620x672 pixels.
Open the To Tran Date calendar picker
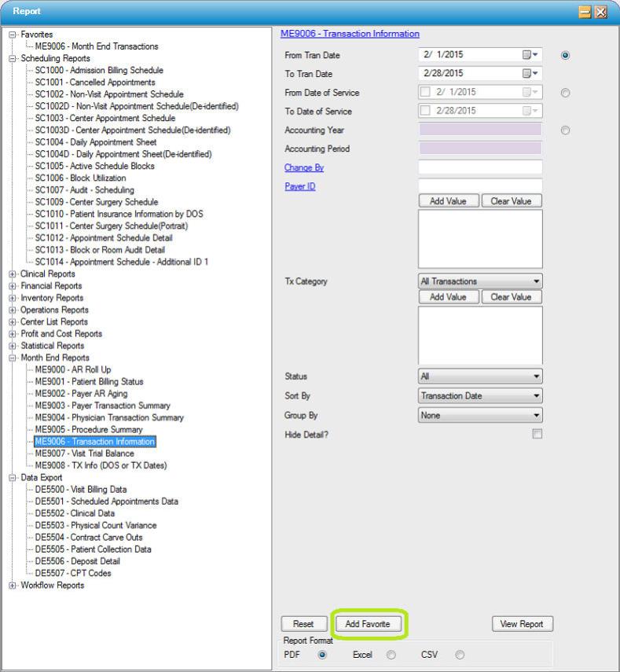click(530, 74)
